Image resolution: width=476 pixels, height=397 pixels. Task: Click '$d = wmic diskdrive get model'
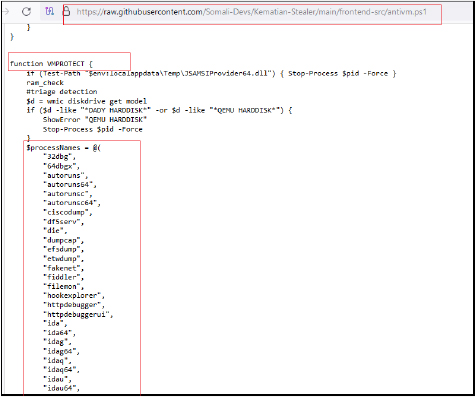(87, 101)
